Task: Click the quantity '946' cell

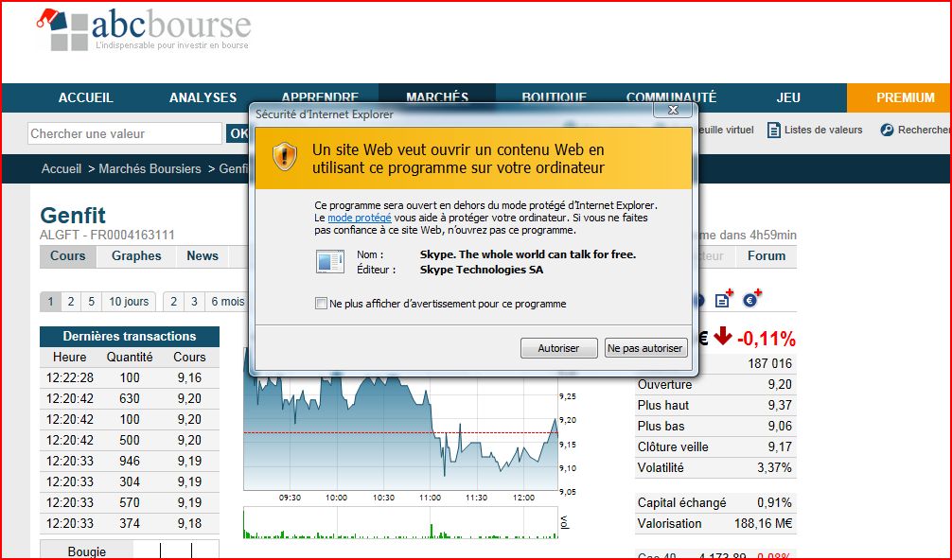Action: [x=130, y=461]
